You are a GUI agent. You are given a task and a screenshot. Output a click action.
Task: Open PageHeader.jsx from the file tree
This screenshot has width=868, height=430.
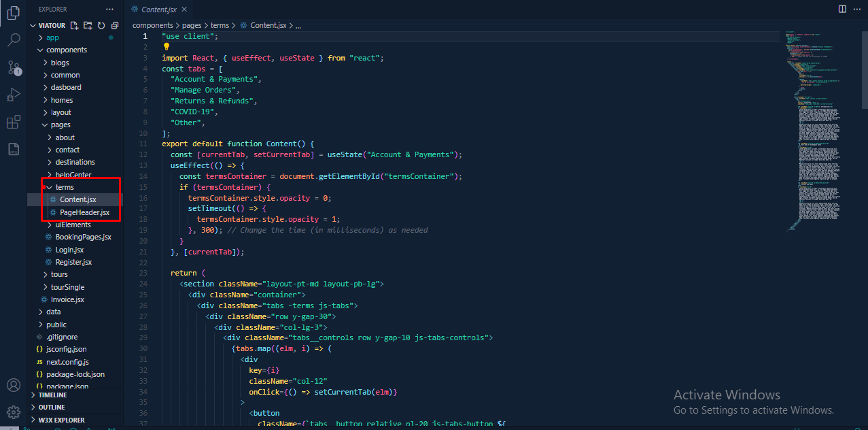click(84, 212)
